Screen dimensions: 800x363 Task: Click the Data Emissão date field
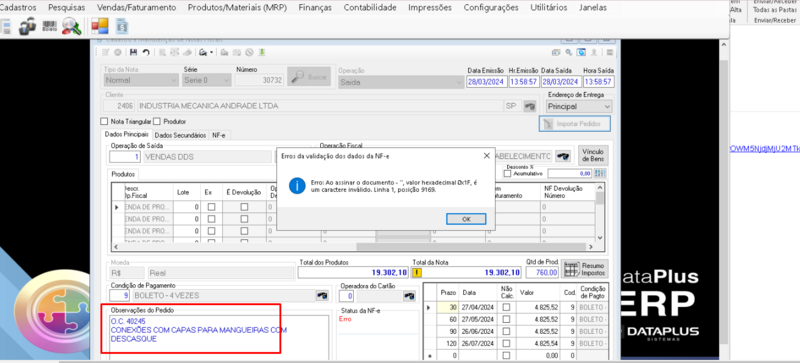click(x=486, y=82)
